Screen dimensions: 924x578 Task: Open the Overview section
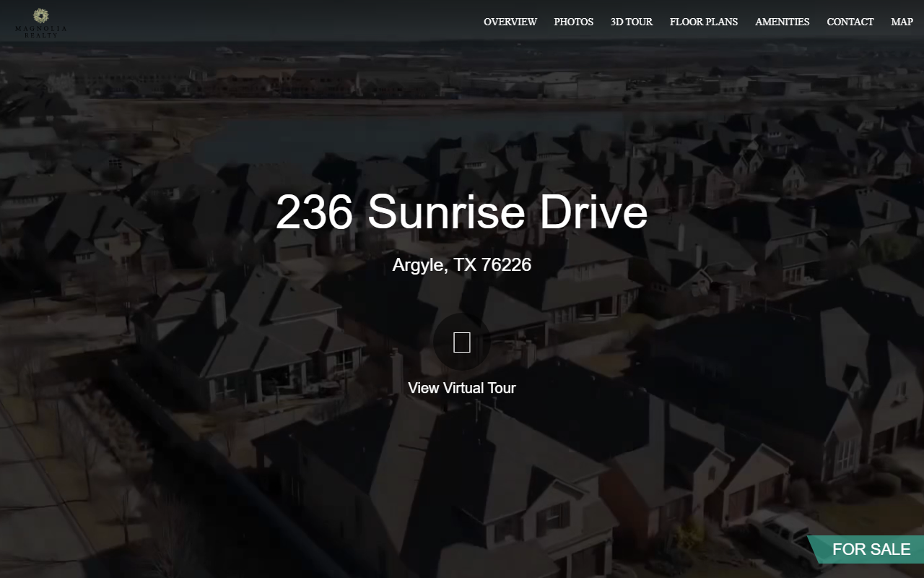(510, 22)
